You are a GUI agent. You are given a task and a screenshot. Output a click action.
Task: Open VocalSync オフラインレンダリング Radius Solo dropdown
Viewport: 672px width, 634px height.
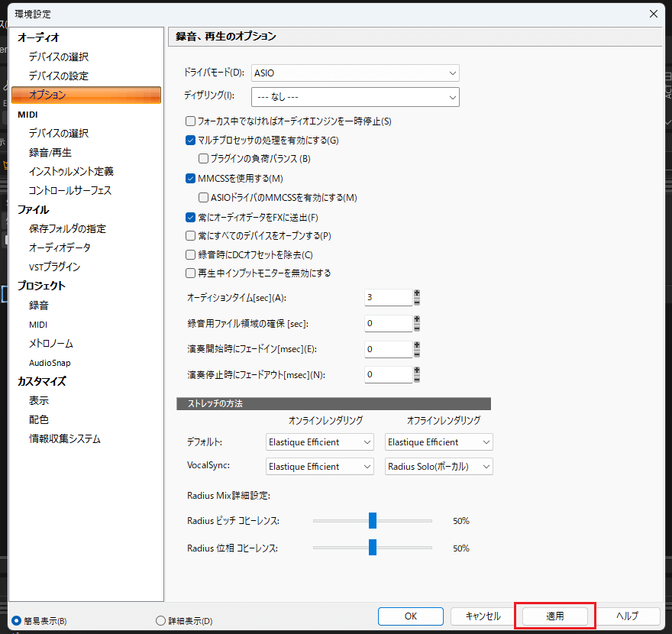[439, 467]
